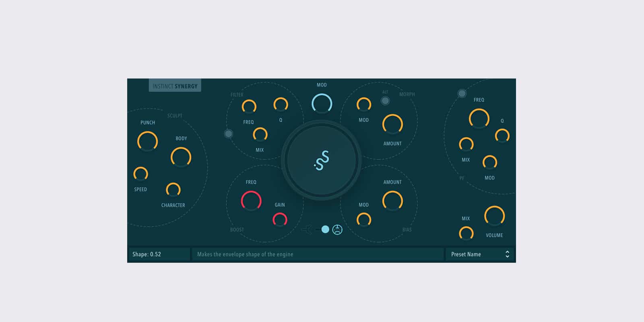Toggle the blue mode switch knob

click(x=325, y=229)
